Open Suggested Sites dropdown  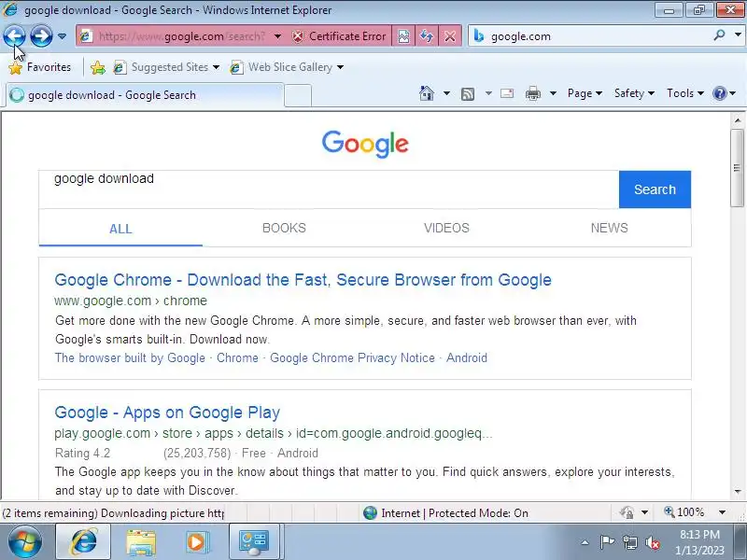click(166, 67)
